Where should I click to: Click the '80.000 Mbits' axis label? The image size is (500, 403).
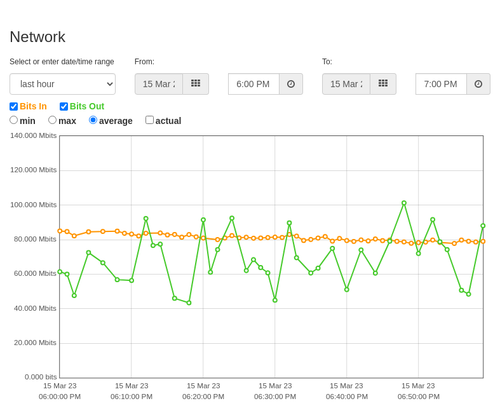[x=35, y=239]
